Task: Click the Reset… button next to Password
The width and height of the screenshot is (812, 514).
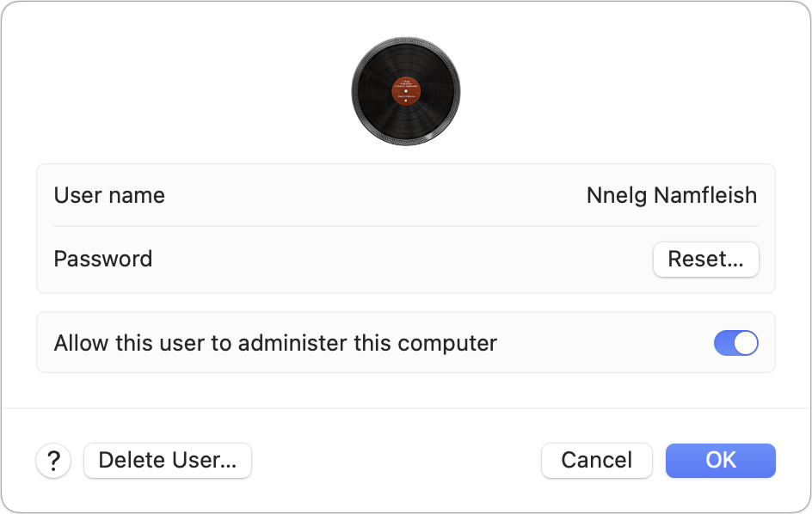Action: click(705, 259)
